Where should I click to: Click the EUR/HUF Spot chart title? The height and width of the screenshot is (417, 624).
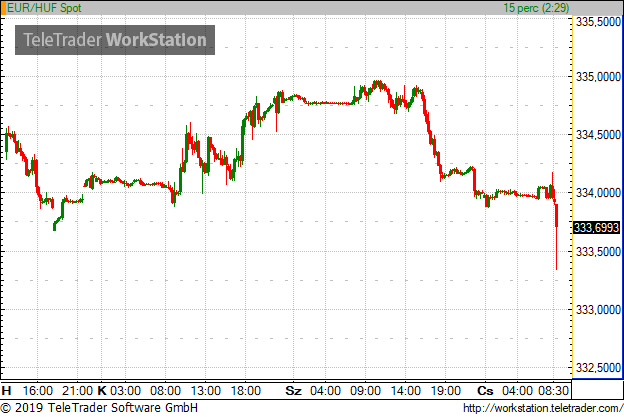(44, 8)
